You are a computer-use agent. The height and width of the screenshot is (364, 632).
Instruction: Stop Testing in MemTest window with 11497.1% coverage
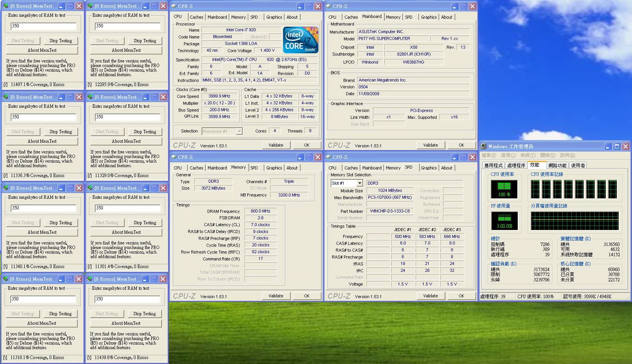[61, 41]
